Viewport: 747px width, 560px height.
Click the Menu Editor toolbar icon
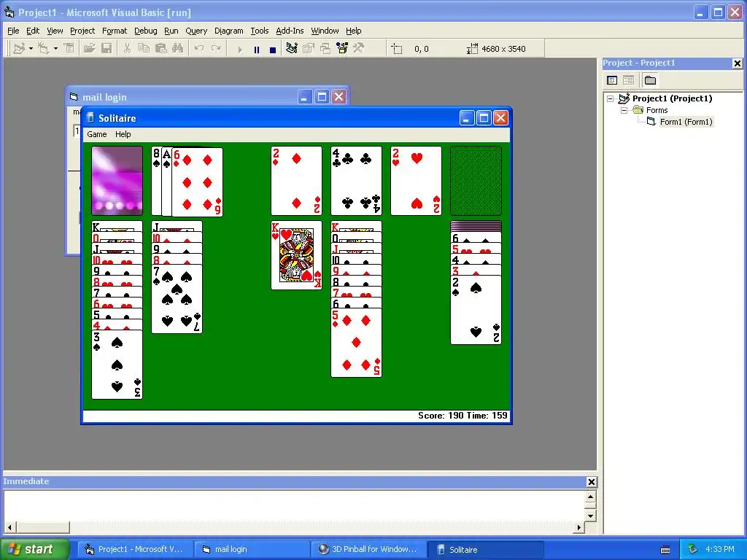click(69, 48)
